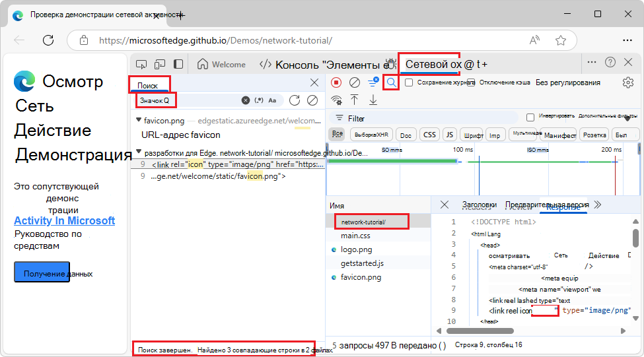Filter by Doc requests
Image resolution: width=644 pixels, height=357 pixels.
(406, 135)
